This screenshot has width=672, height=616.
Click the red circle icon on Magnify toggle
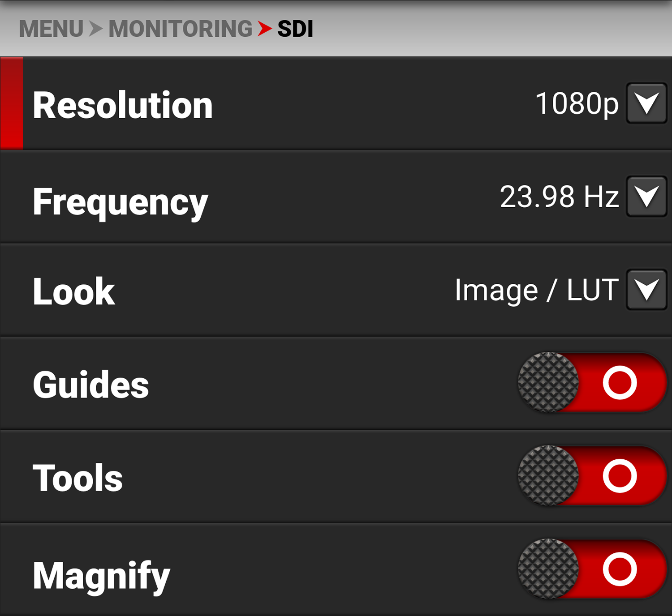pyautogui.click(x=620, y=569)
